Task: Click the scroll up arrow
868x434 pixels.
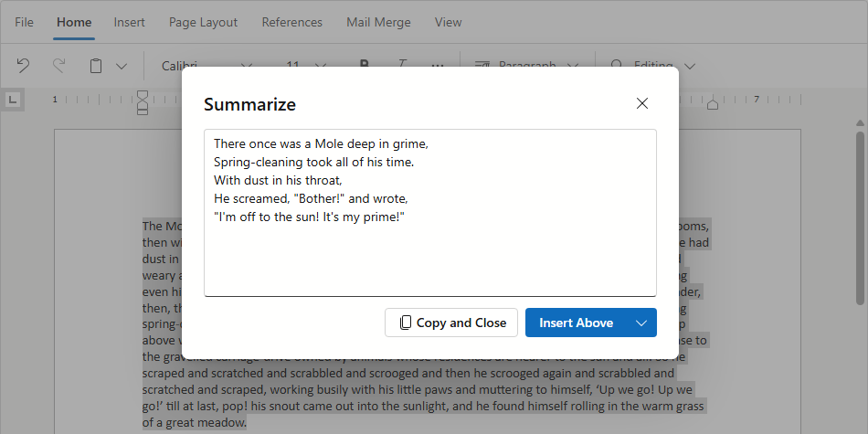Action: click(860, 123)
